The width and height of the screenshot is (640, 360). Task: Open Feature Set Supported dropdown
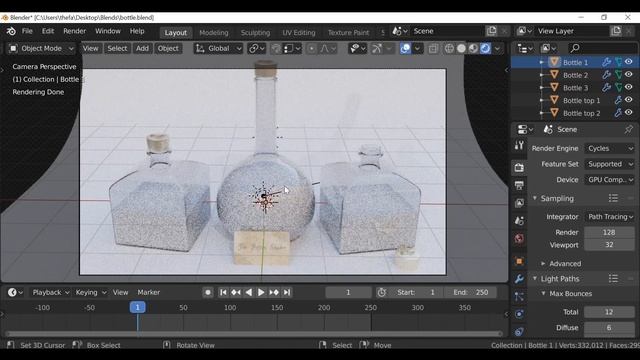tap(610, 164)
